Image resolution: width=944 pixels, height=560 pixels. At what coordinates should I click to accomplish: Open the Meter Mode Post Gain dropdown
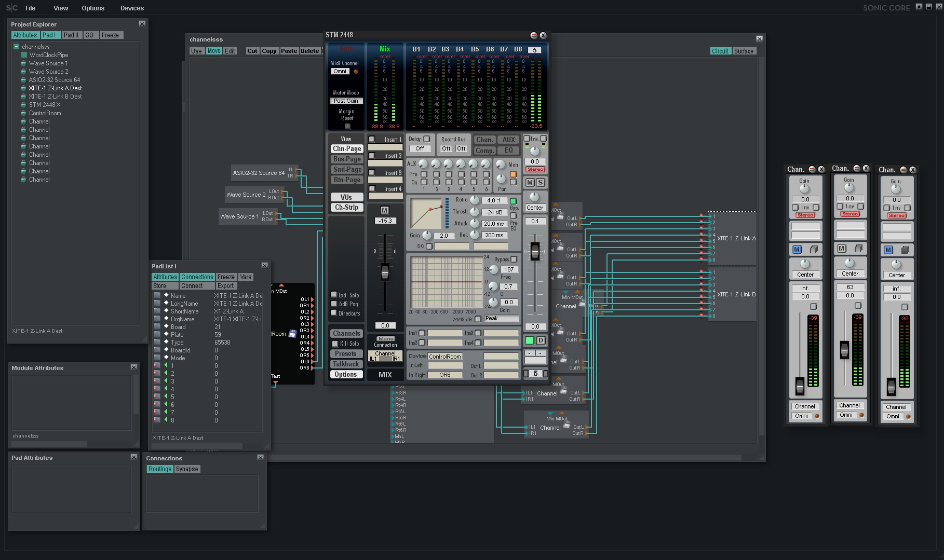(x=346, y=101)
